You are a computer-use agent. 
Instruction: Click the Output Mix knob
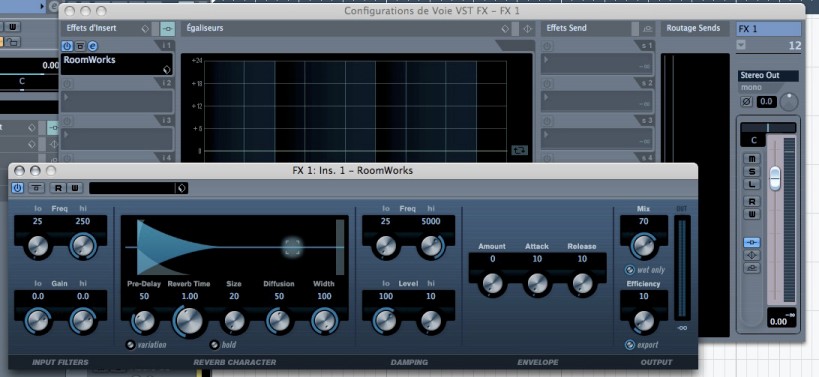pyautogui.click(x=644, y=245)
